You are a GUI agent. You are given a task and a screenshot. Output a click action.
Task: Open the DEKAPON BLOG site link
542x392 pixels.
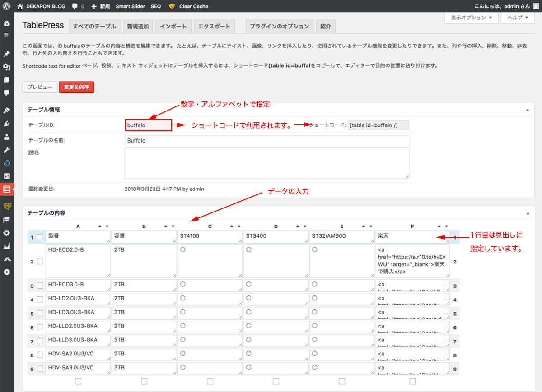[41, 6]
